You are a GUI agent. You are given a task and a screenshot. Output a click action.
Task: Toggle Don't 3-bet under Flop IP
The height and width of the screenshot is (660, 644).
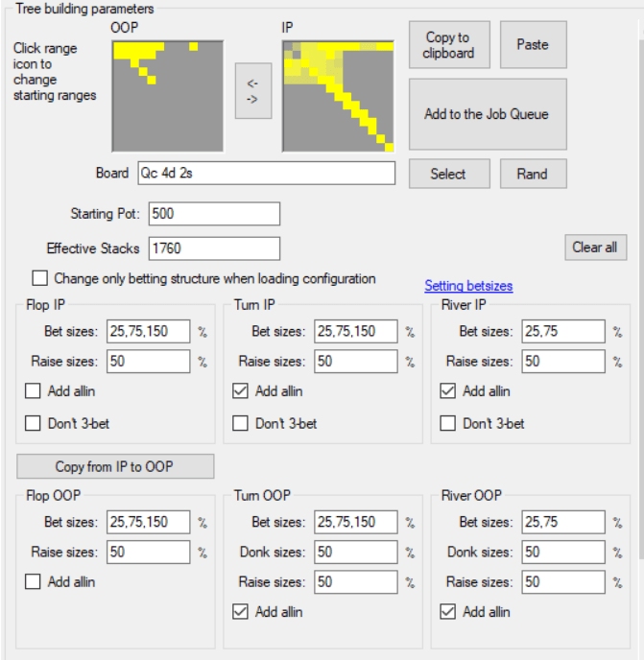coord(33,423)
